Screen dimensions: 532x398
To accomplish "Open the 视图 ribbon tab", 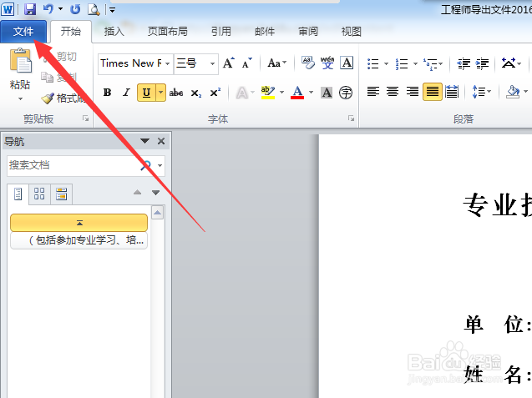I will click(351, 32).
